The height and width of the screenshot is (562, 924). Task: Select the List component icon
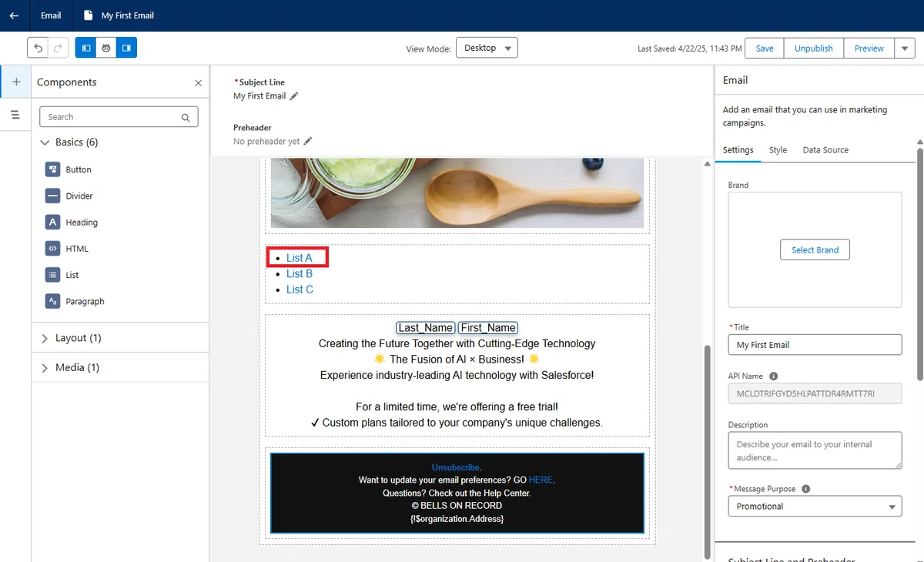click(52, 275)
